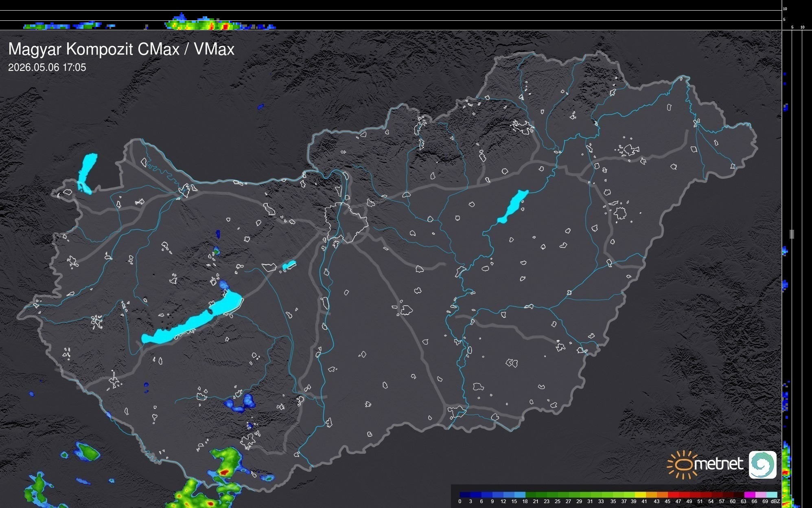This screenshot has width=812, height=508.
Task: Click the cyan Tisza Lake shape
Action: [x=513, y=207]
